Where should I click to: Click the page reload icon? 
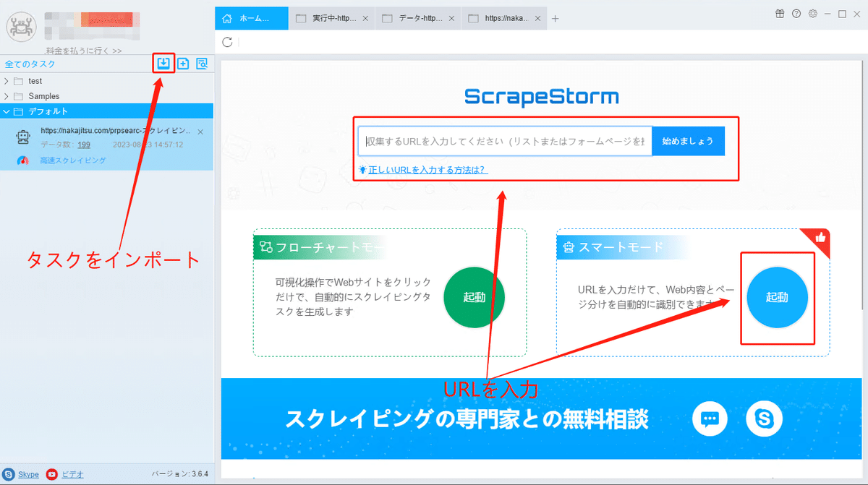[227, 42]
